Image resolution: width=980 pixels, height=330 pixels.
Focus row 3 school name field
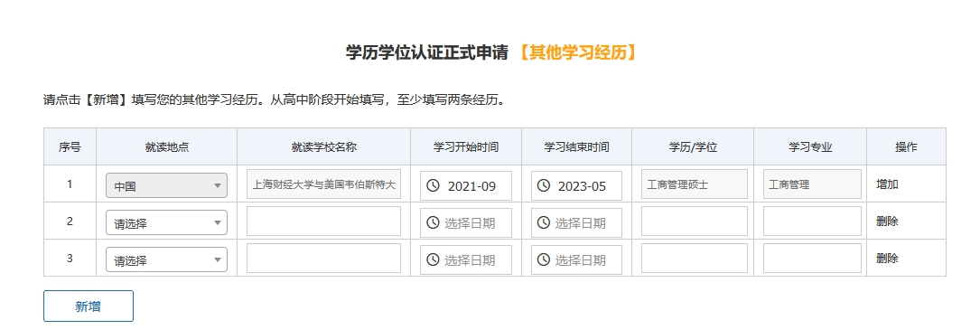[x=323, y=258]
